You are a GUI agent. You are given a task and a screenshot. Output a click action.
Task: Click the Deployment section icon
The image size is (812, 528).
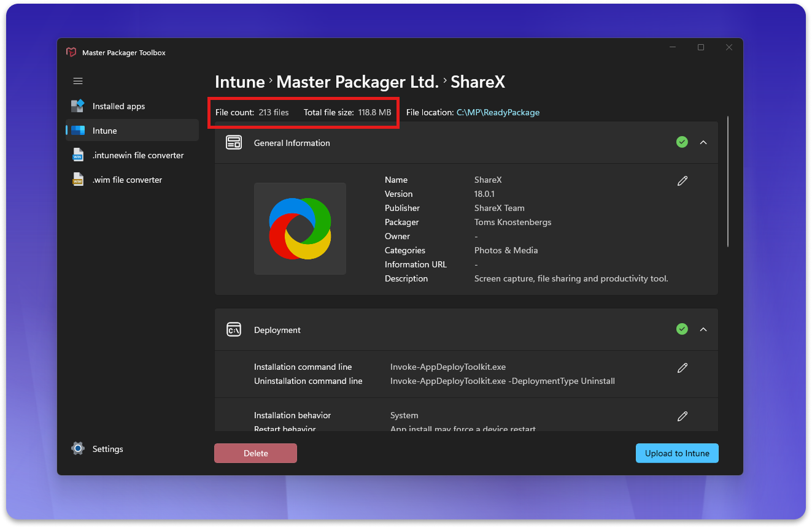click(x=233, y=330)
